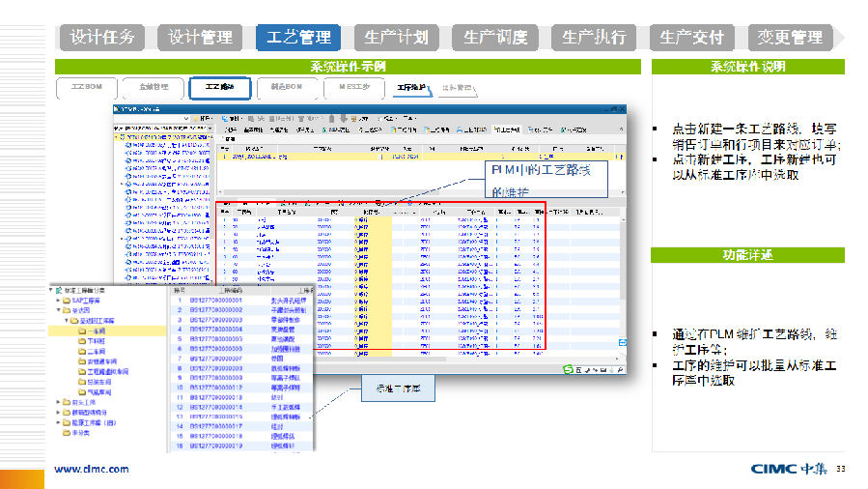The height and width of the screenshot is (489, 868).
Task: Select the 一车间 folder icon in tree
Action: [x=81, y=330]
